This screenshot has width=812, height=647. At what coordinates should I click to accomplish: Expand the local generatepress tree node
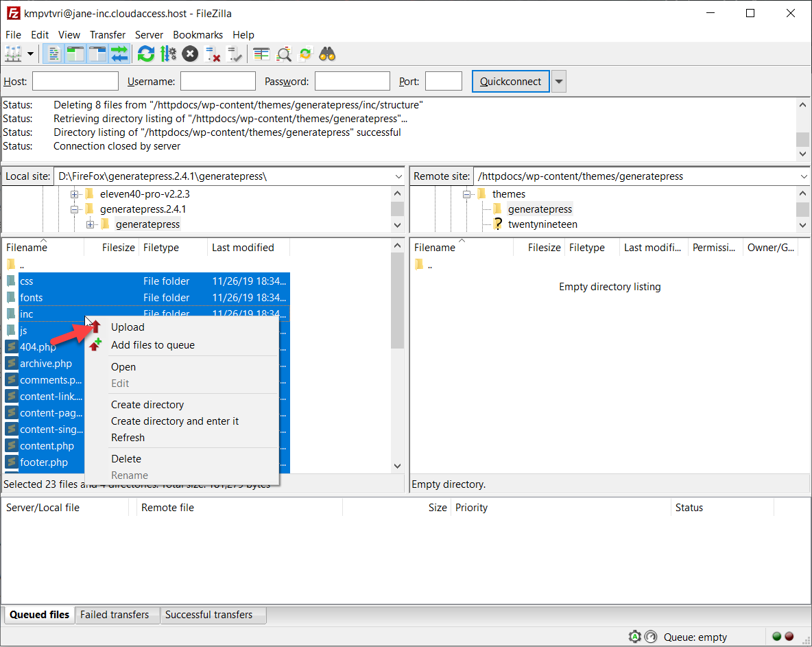coord(90,224)
